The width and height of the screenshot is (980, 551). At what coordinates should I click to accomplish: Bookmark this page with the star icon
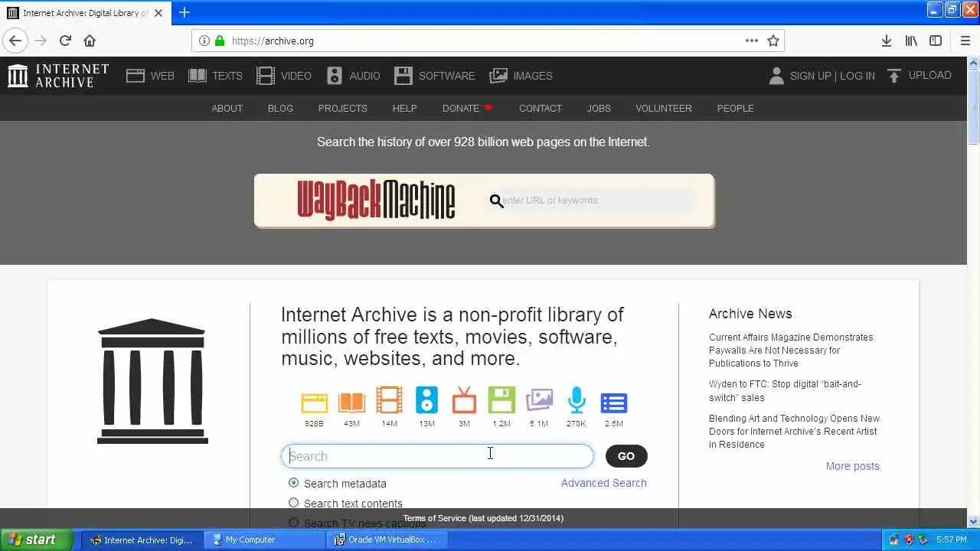(773, 41)
